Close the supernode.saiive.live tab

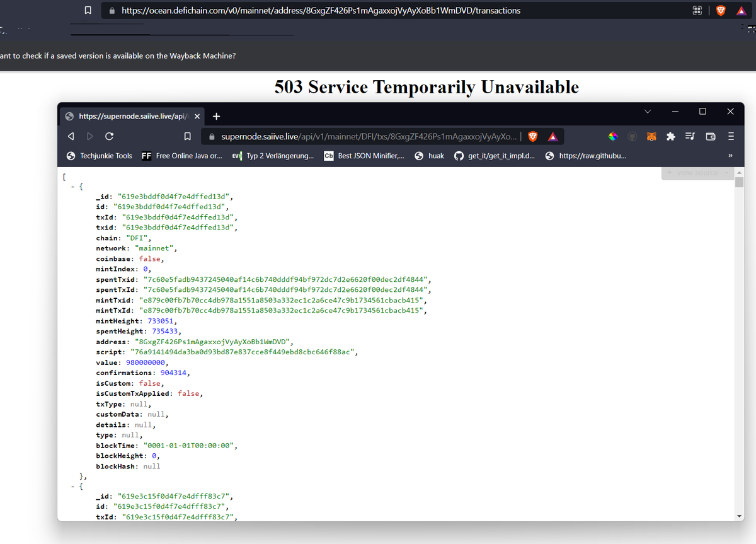point(197,116)
